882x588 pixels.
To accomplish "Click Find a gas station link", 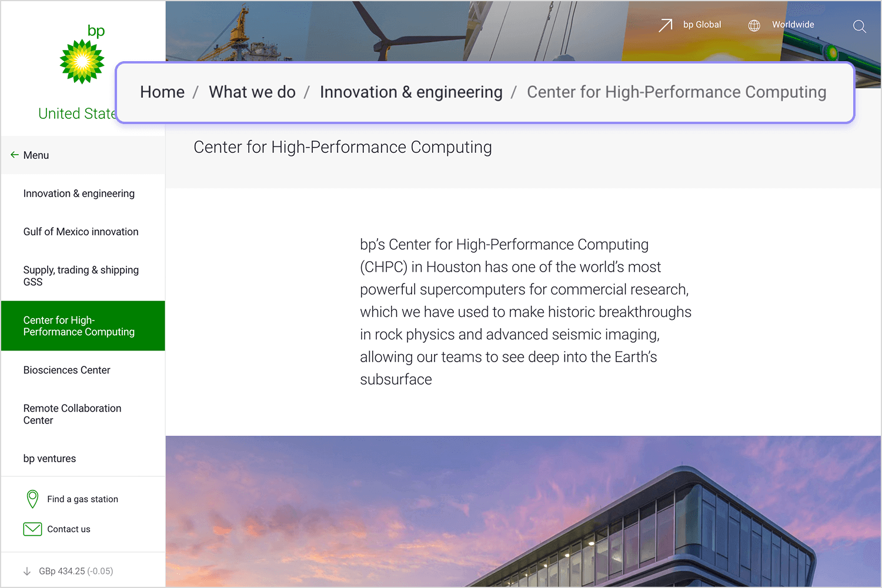I will click(82, 499).
